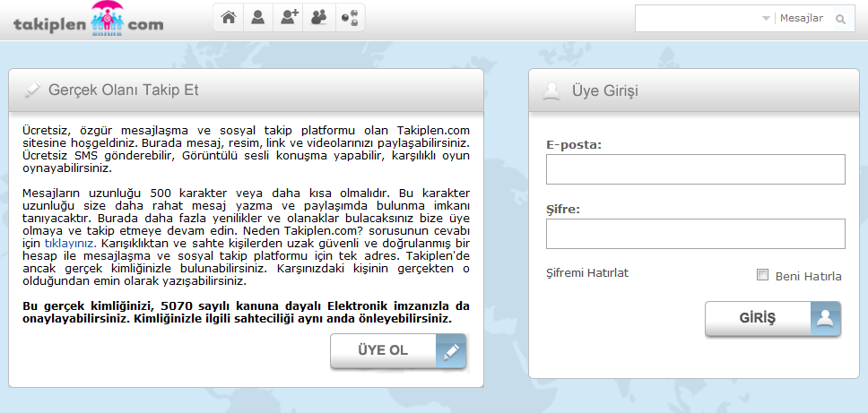Register with the ÜYE OL button
Image resolution: width=868 pixels, height=413 pixels.
pos(398,351)
